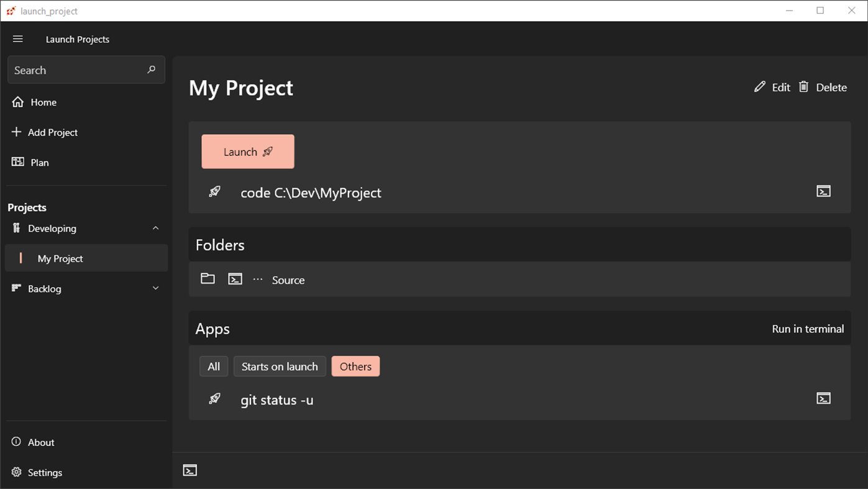Click the three-dots icon beside Source
Viewport: 868px width, 489px height.
click(258, 280)
